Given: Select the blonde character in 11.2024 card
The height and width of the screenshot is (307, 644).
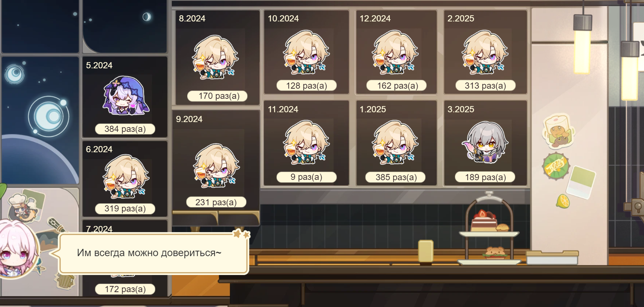Looking at the screenshot, I should [306, 142].
